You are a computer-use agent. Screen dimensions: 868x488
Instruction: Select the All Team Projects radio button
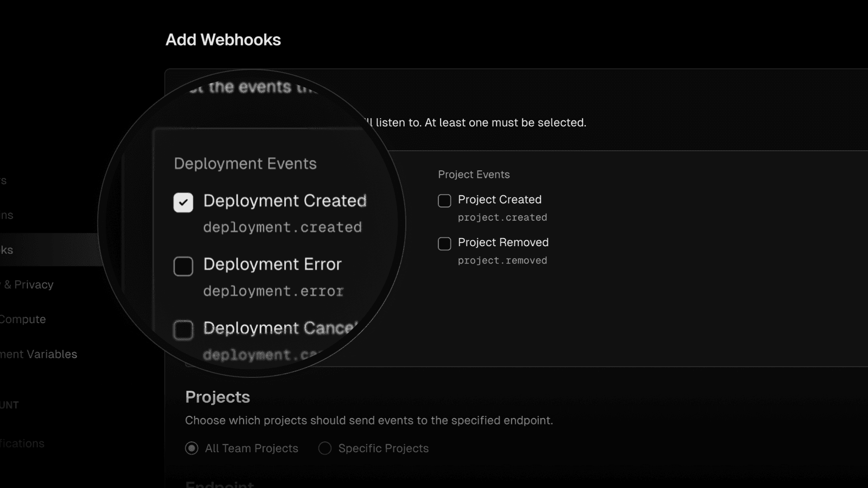point(192,448)
